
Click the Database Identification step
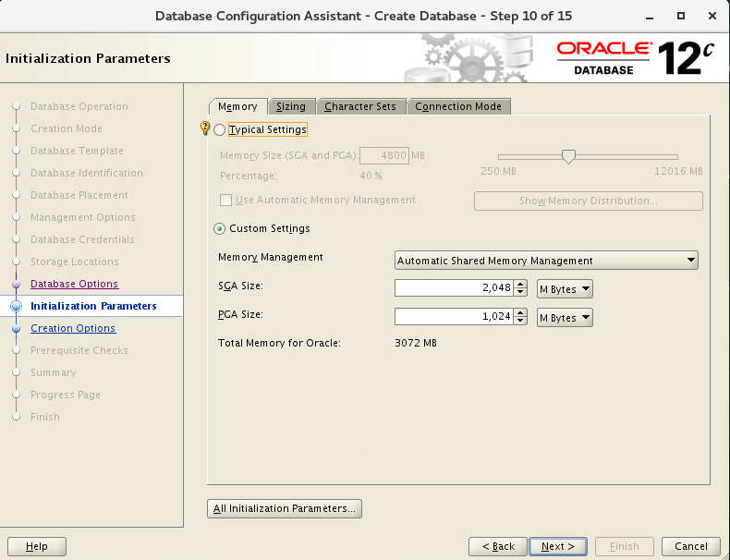(87, 173)
